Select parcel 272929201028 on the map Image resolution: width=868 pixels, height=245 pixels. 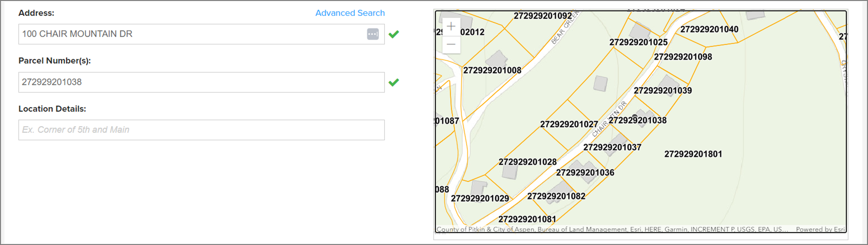click(528, 162)
